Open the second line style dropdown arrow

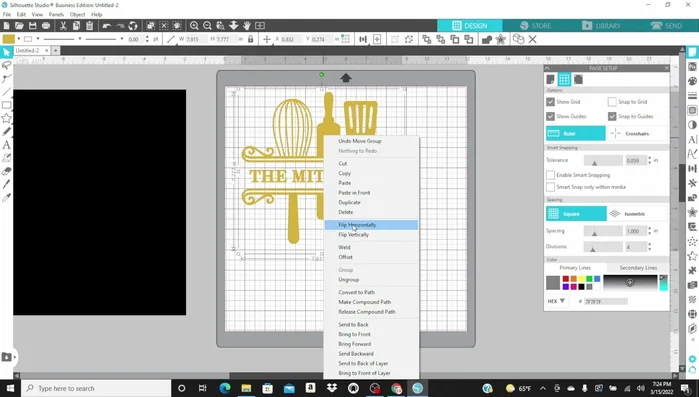[x=121, y=39]
